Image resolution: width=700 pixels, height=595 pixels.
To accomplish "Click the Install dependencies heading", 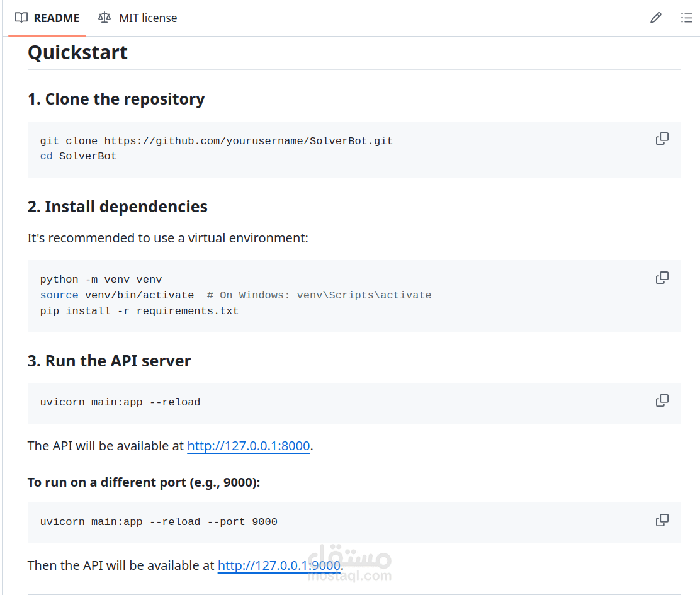I will (118, 207).
